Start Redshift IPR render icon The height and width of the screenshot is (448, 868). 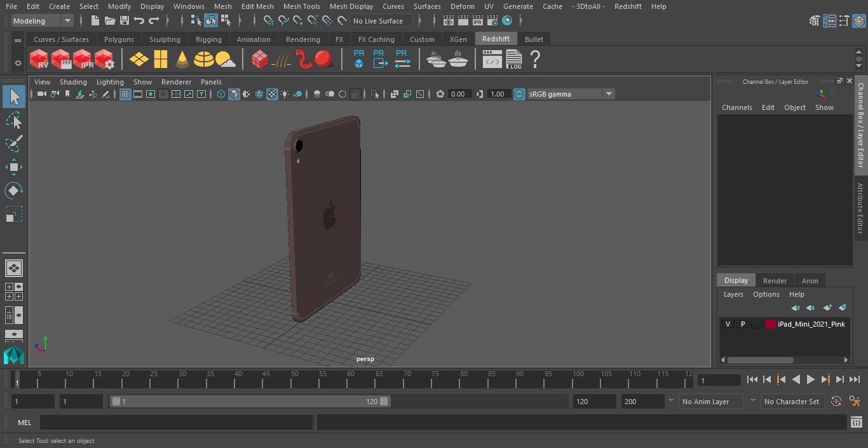(83, 59)
